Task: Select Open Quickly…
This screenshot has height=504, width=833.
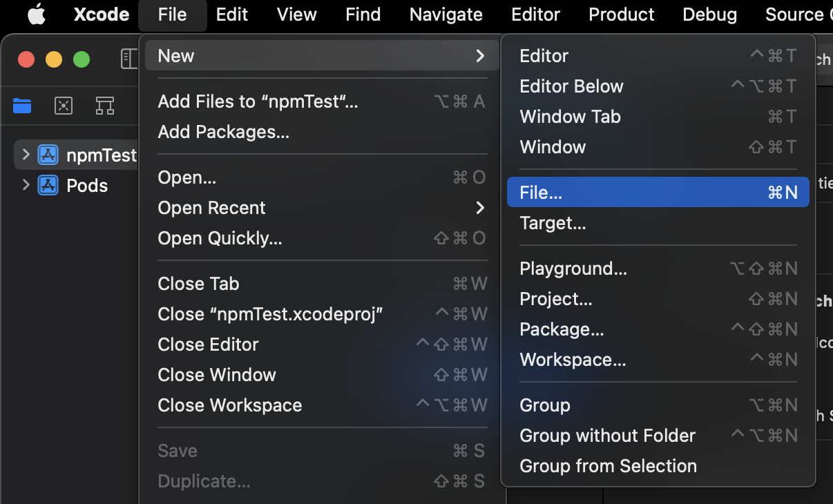Action: coord(322,238)
